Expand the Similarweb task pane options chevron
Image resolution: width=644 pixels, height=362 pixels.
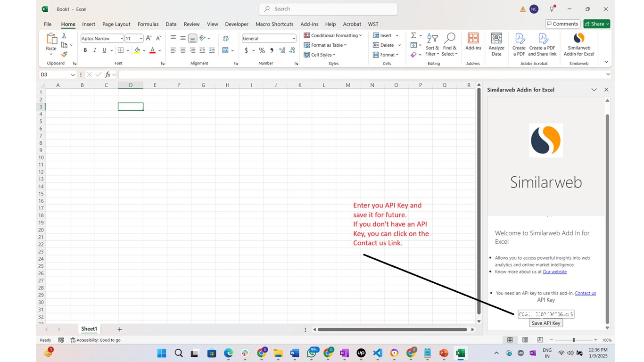coord(594,90)
